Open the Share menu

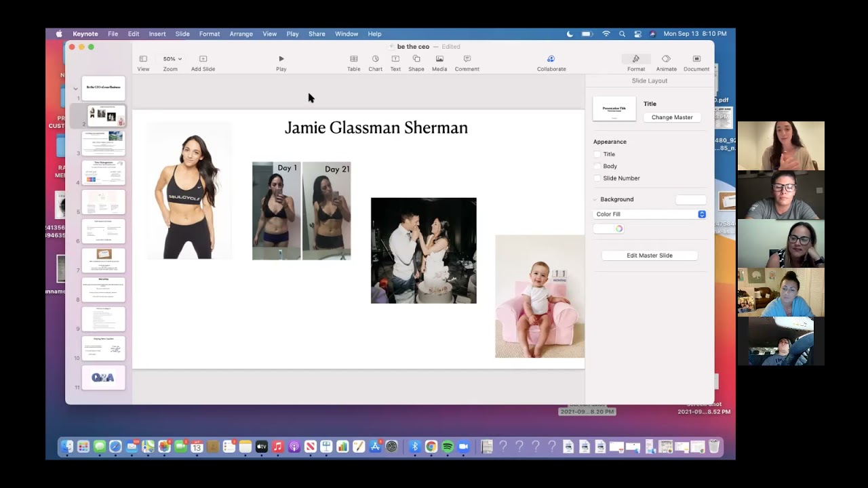point(317,34)
